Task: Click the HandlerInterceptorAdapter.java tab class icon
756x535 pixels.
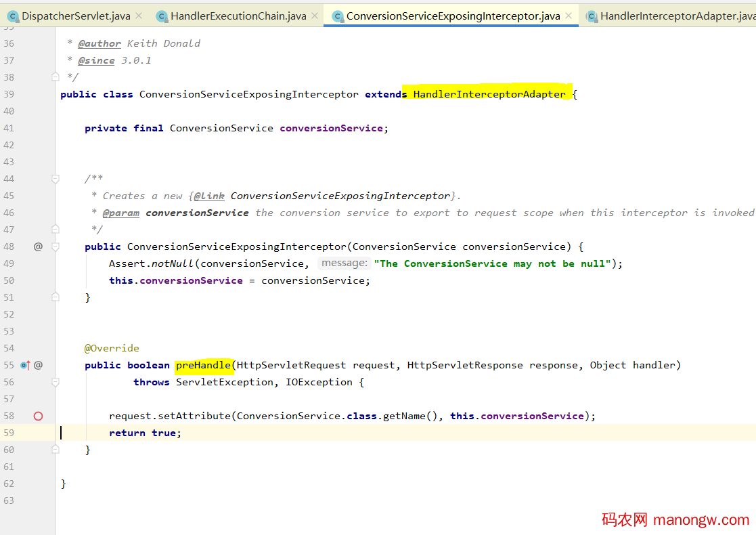Action: (592, 16)
